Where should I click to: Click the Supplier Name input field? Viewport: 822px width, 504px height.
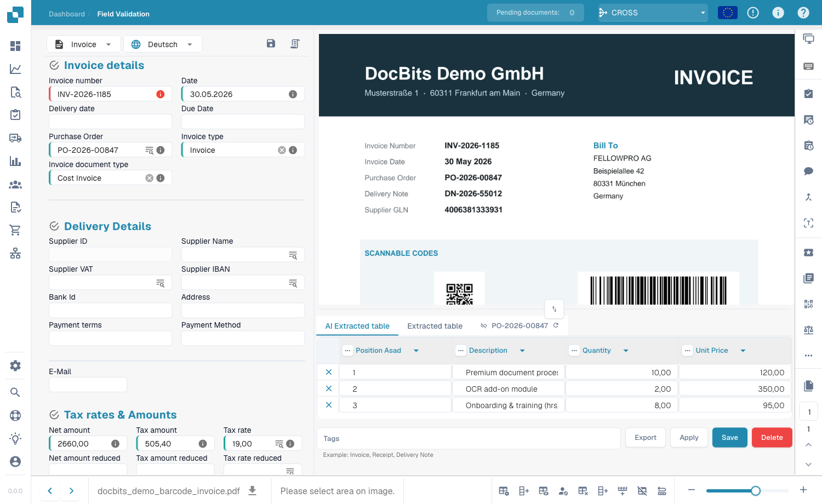[x=243, y=255]
